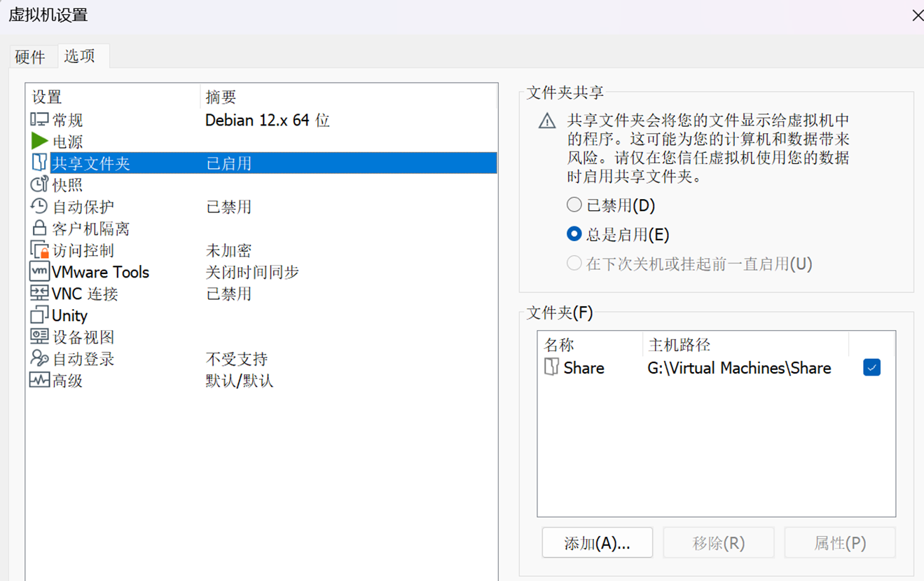Viewport: 924px width, 581px height.
Task: Select the 已禁用(D) radio button
Action: click(574, 205)
